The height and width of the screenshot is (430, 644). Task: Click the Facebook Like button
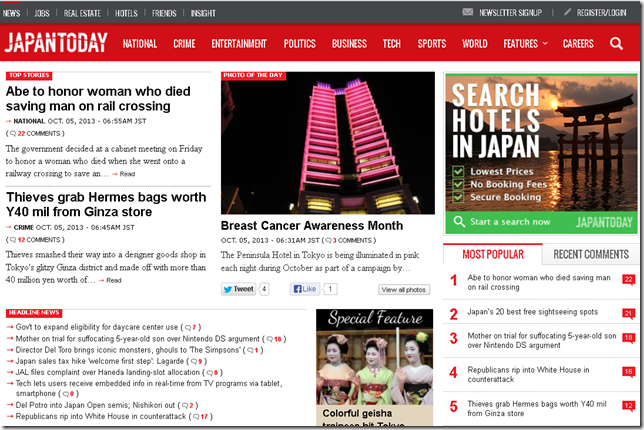pos(304,289)
